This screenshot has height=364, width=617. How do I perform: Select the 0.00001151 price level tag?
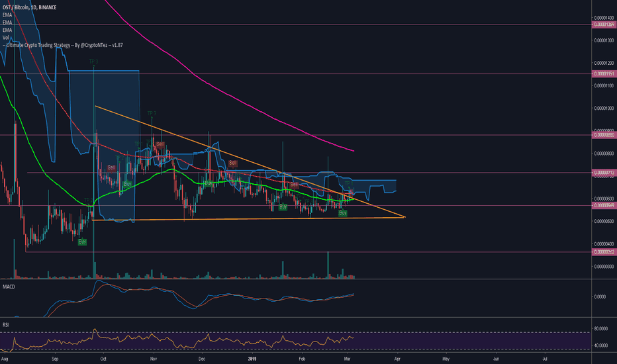[604, 74]
